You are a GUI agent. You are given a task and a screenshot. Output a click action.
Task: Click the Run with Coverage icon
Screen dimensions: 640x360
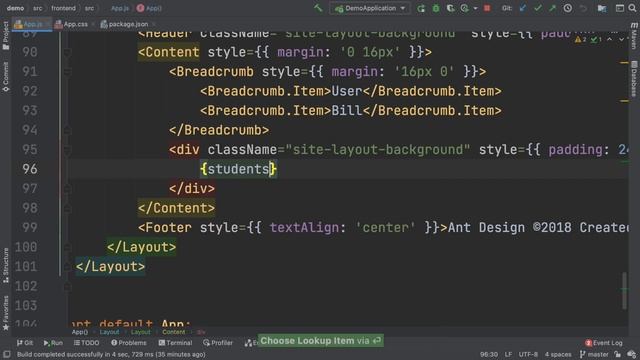pyautogui.click(x=450, y=8)
